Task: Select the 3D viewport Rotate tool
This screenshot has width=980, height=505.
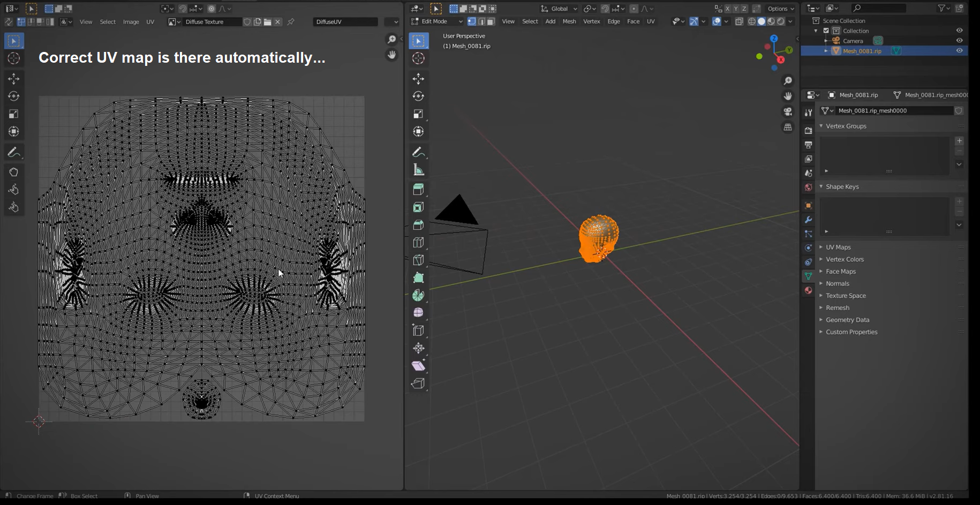Action: 418,96
